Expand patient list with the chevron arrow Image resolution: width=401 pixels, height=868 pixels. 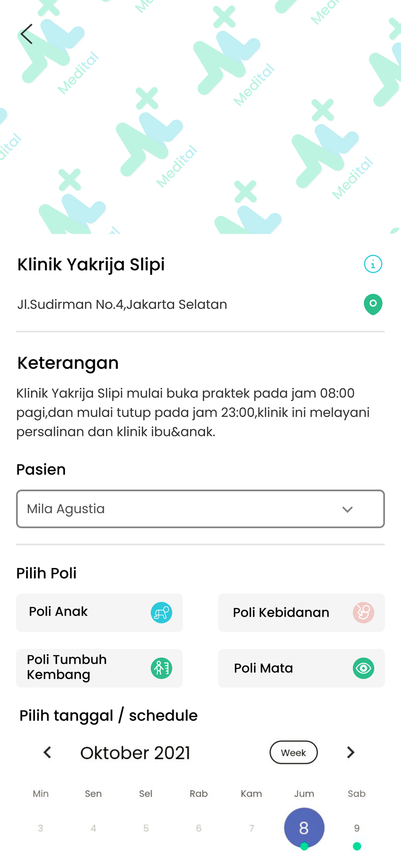coord(347,509)
